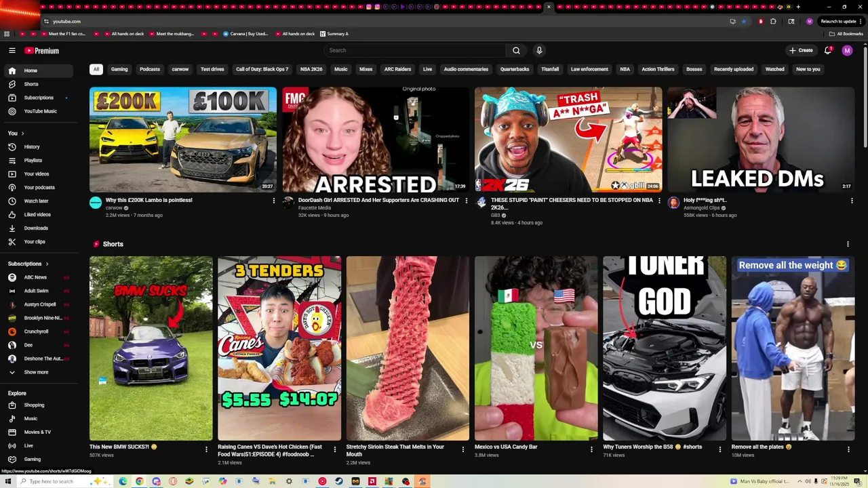Click the search magnifier button
Image resolution: width=868 pixels, height=488 pixels.
(x=516, y=50)
